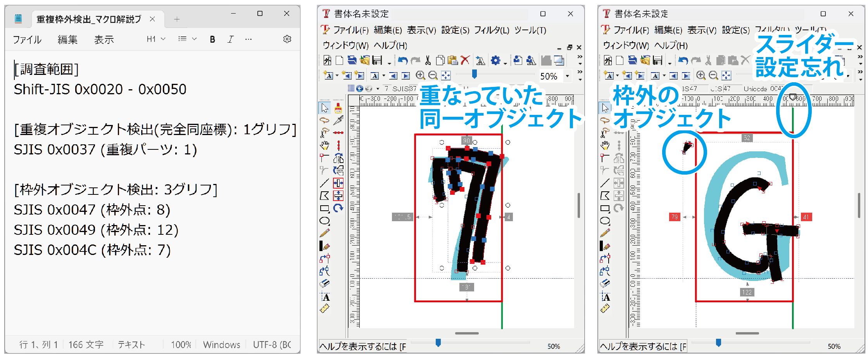This screenshot has height=357, width=868.
Task: Expand the list style dropdown in Notepad
Action: (x=187, y=39)
